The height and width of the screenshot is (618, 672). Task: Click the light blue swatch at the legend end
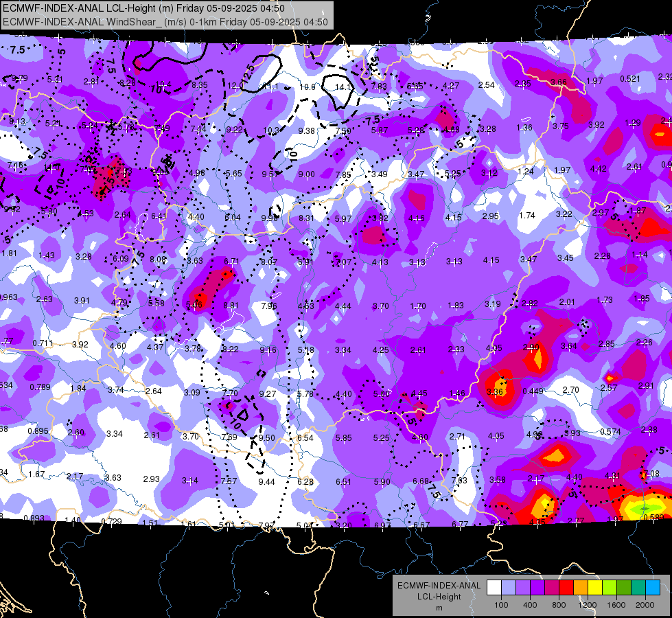pyautogui.click(x=653, y=588)
